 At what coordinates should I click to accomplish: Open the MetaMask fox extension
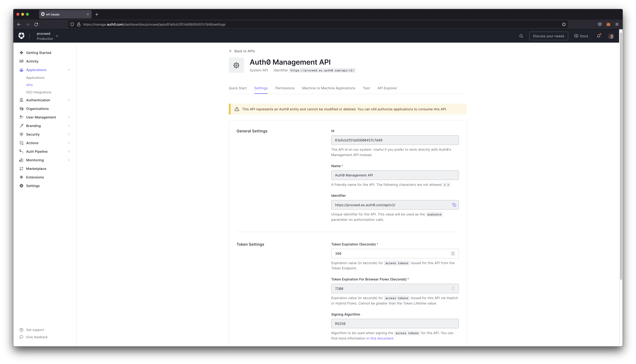(608, 25)
